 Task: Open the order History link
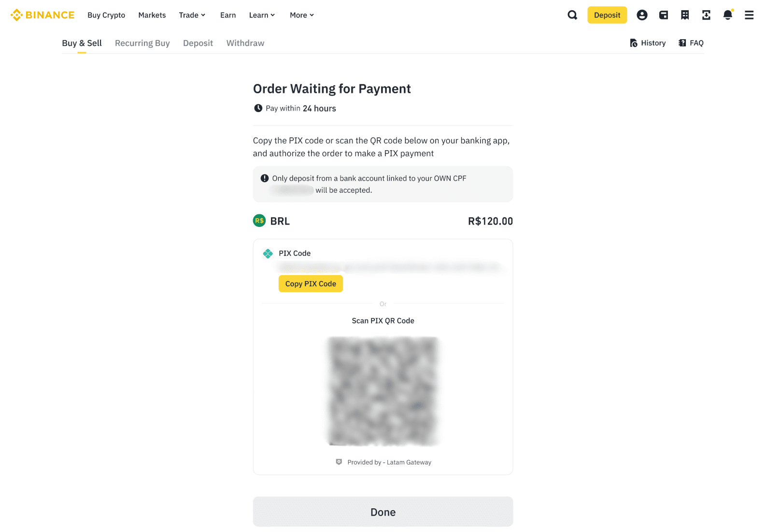pyautogui.click(x=648, y=43)
